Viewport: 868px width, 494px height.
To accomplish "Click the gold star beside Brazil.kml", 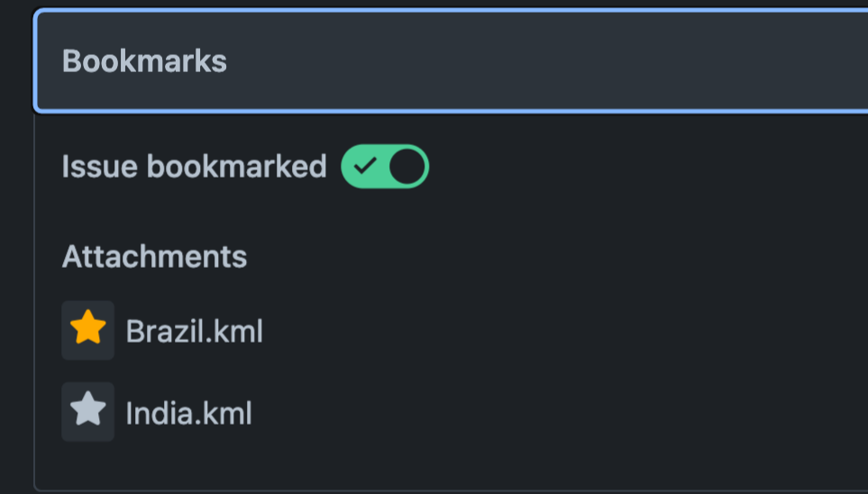I will click(x=87, y=330).
